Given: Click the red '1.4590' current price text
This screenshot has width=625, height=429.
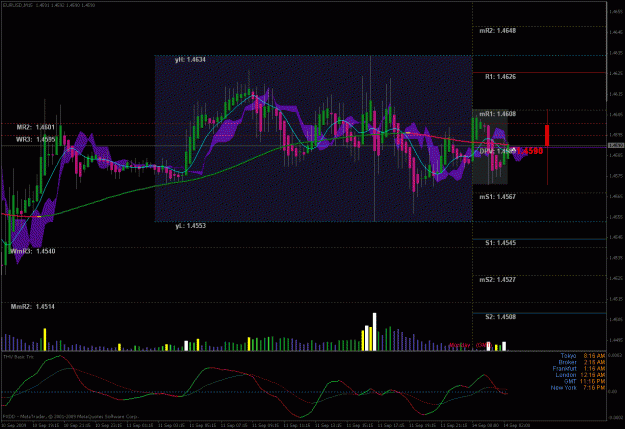Looking at the screenshot, I should 530,151.
